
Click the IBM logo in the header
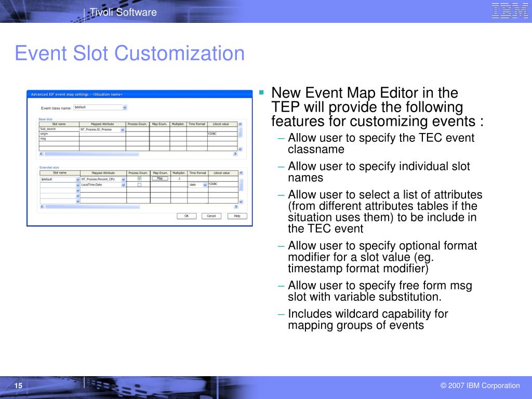[x=510, y=11]
